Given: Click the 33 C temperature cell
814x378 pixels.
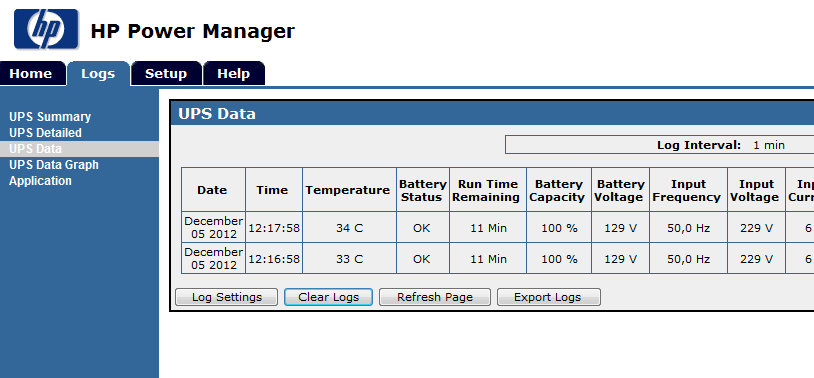Looking at the screenshot, I should [349, 259].
